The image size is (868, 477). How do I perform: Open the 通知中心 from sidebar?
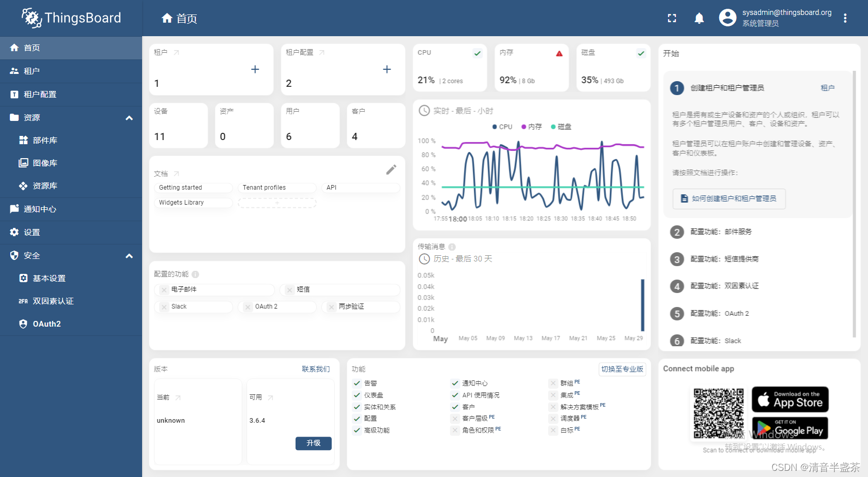[41, 209]
